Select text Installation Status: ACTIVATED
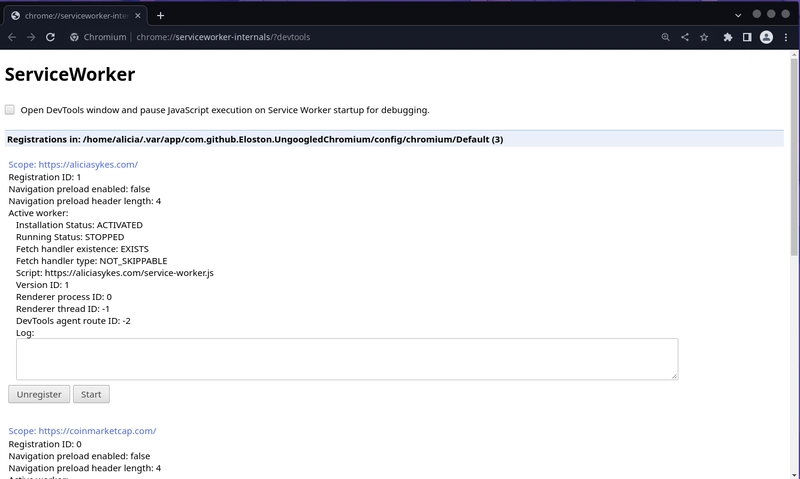Screen dimensions: 800x479 pos(79,225)
